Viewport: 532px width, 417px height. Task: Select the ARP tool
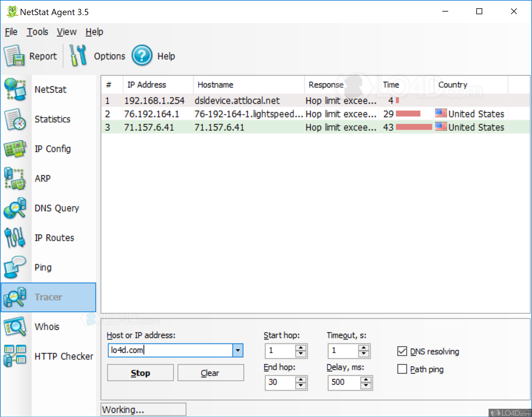(42, 178)
